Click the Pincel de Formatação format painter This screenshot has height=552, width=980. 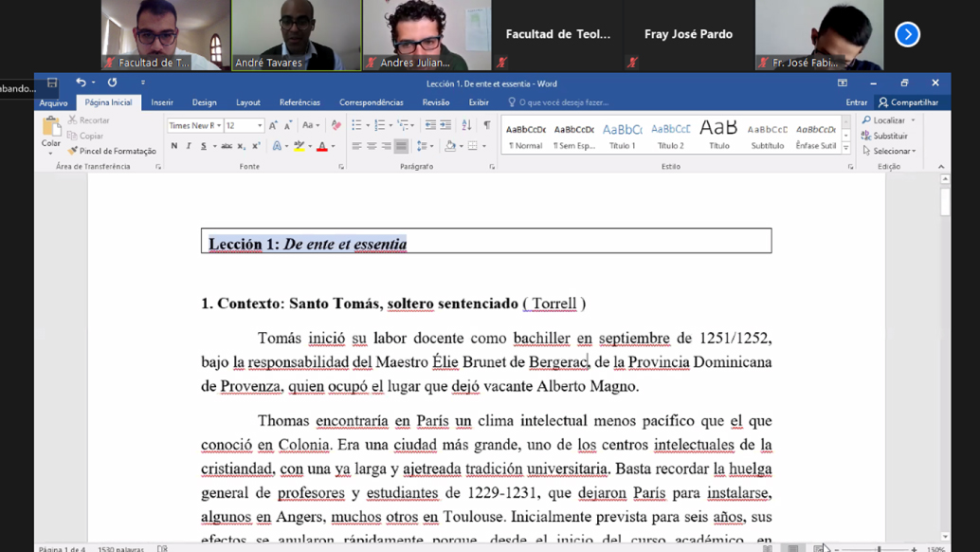click(112, 151)
